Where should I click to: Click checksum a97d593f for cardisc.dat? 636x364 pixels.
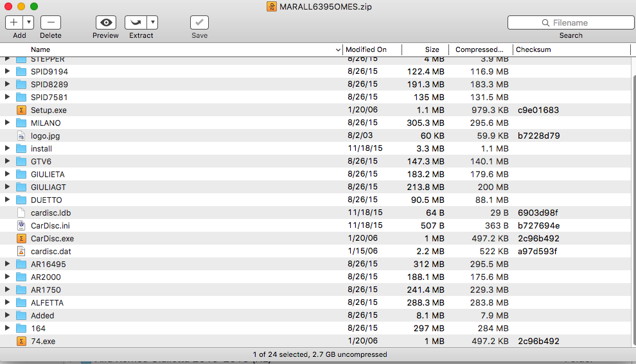click(x=538, y=251)
